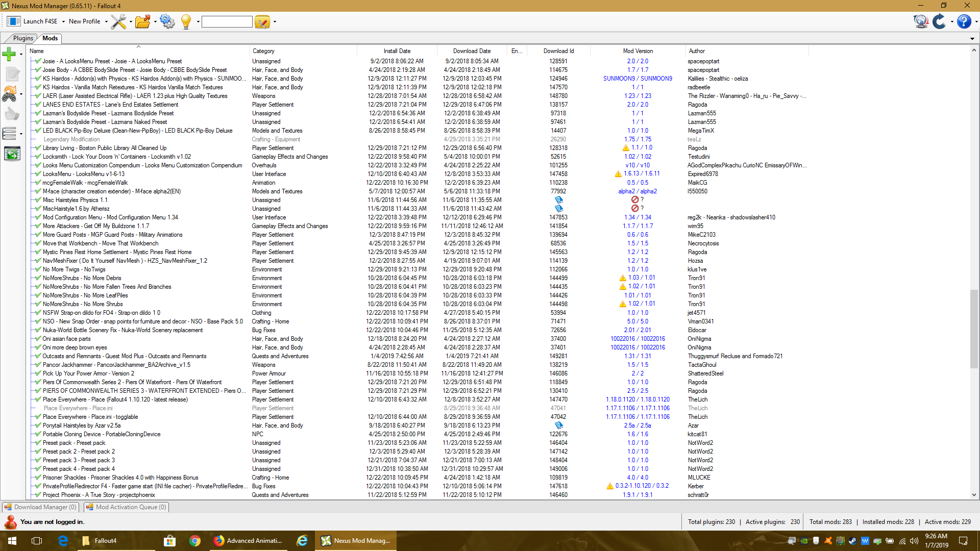This screenshot has width=980, height=551.
Task: Click the Open Folder icon in toolbar
Action: [x=143, y=21]
